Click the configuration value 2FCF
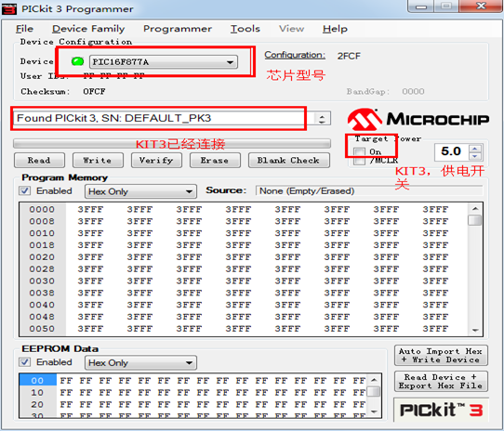Screen dimensions: 504x431 [349, 57]
